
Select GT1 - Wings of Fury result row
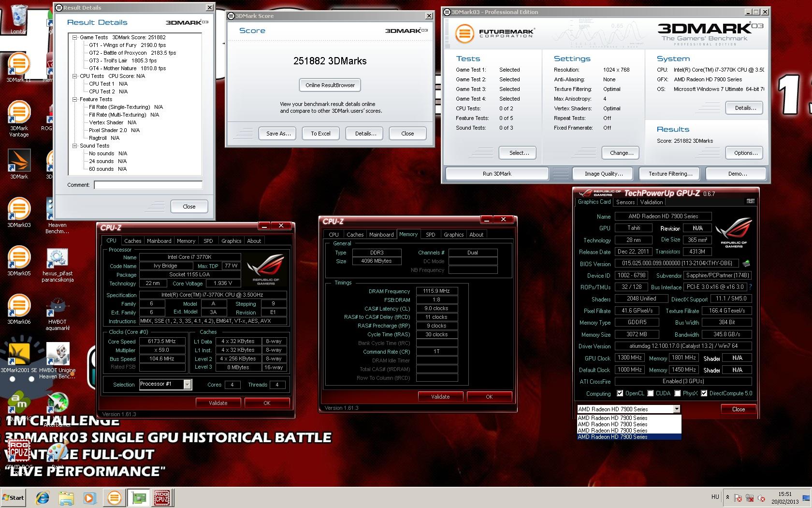pyautogui.click(x=127, y=45)
